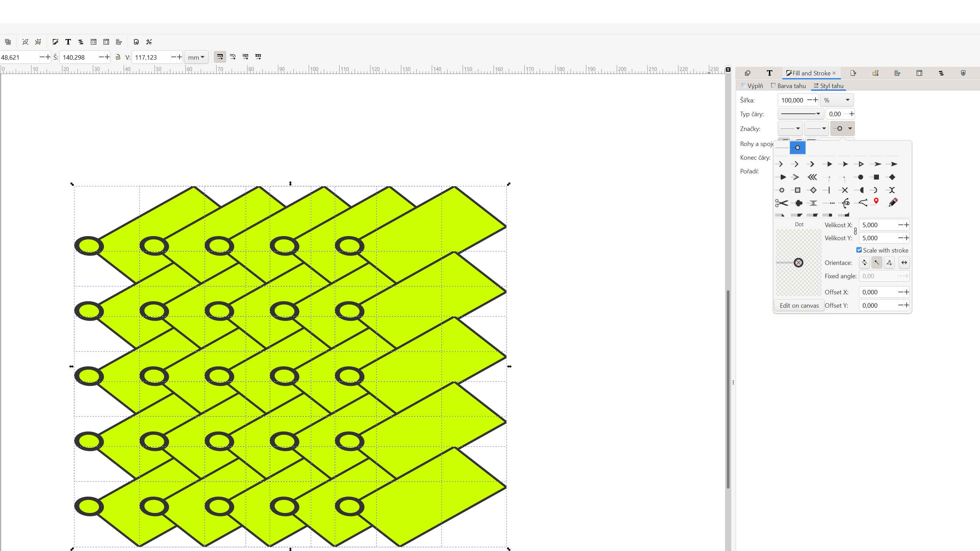Toggle scale stroke width with object button
980x551 pixels.
pos(220,57)
